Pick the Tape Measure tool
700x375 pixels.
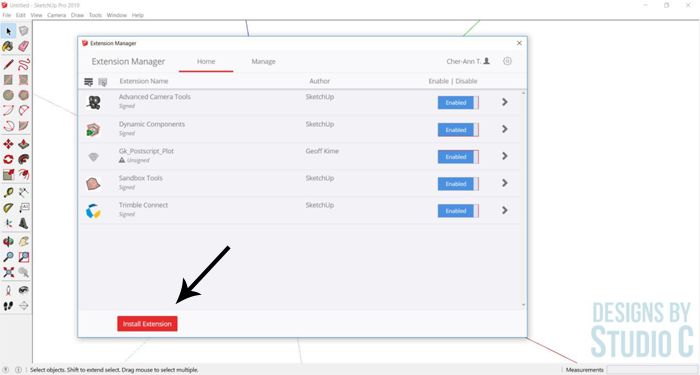pyautogui.click(x=8, y=193)
